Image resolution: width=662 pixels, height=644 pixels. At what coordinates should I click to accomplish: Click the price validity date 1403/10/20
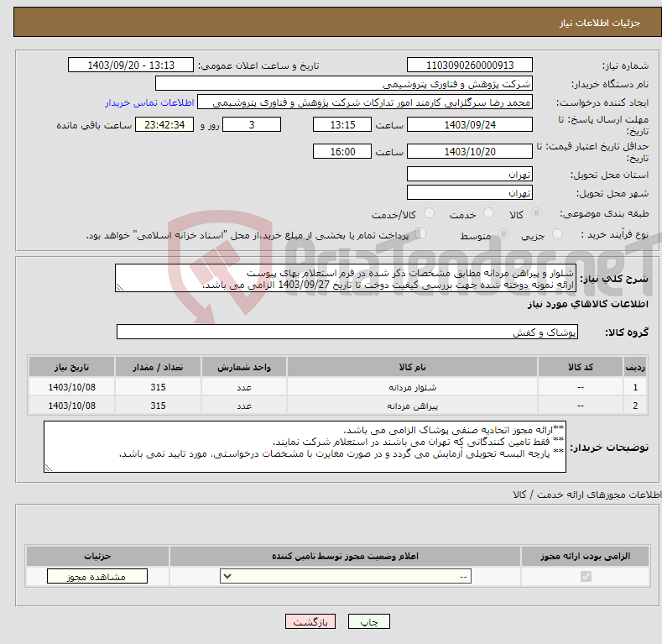(470, 152)
